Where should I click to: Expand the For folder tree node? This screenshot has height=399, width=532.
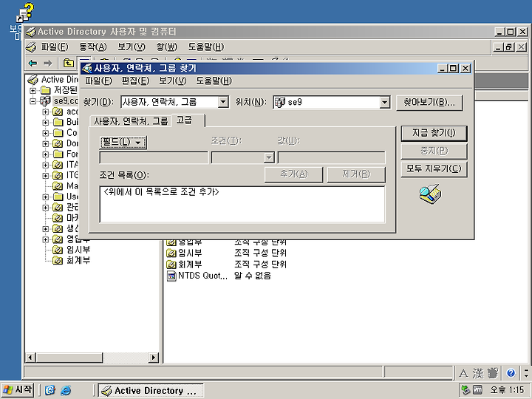[x=46, y=154]
